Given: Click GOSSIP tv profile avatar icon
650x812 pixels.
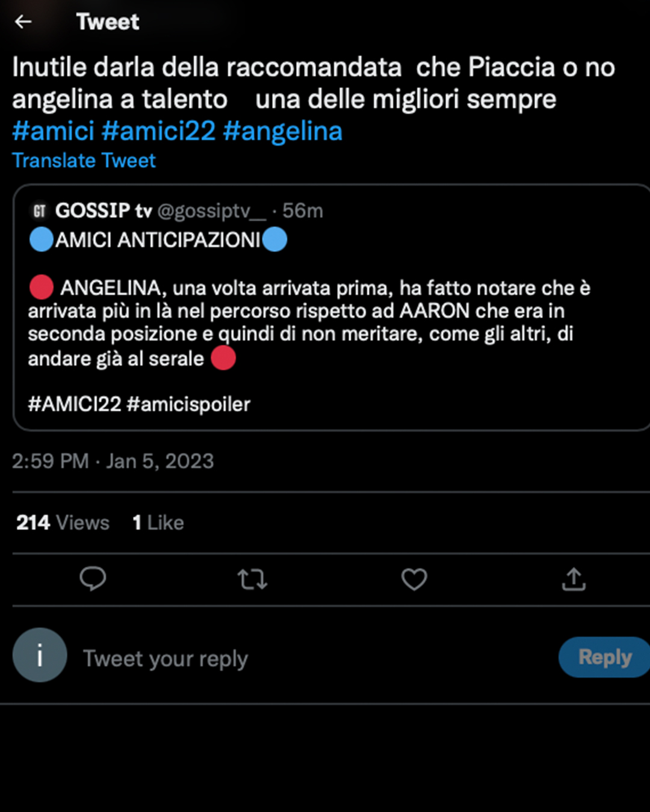Looking at the screenshot, I should 40,211.
